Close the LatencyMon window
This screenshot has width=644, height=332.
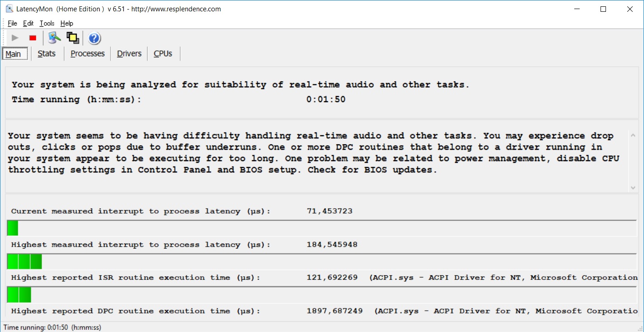(x=630, y=9)
